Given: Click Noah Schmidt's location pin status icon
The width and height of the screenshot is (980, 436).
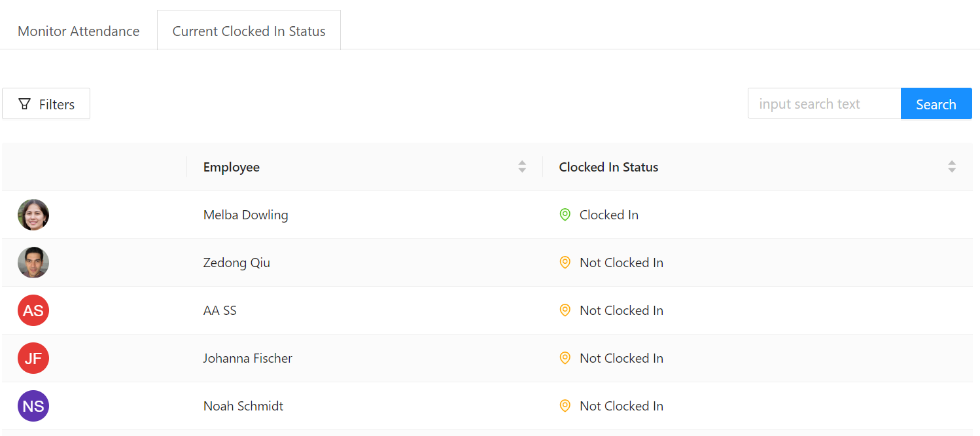Looking at the screenshot, I should [x=565, y=406].
